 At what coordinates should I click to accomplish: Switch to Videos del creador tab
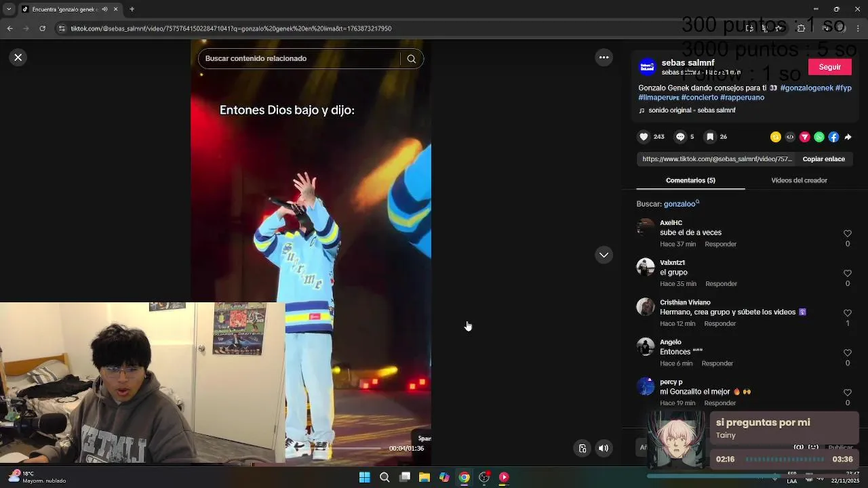[799, 180]
